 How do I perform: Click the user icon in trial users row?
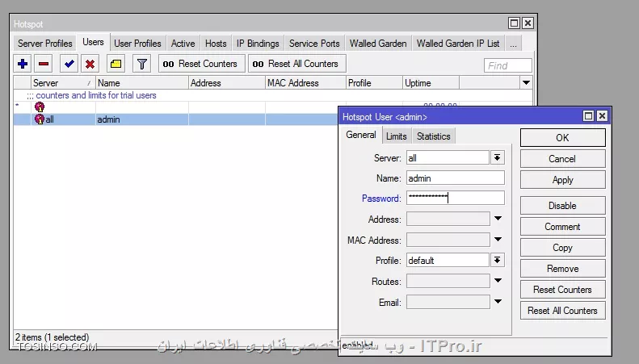tap(40, 107)
